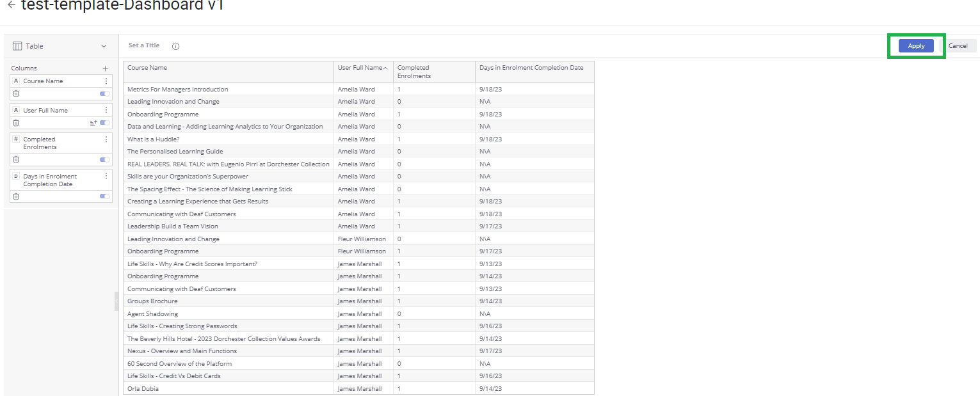Open the Course Name column options menu
Screen dimensions: 980x396
(x=107, y=81)
